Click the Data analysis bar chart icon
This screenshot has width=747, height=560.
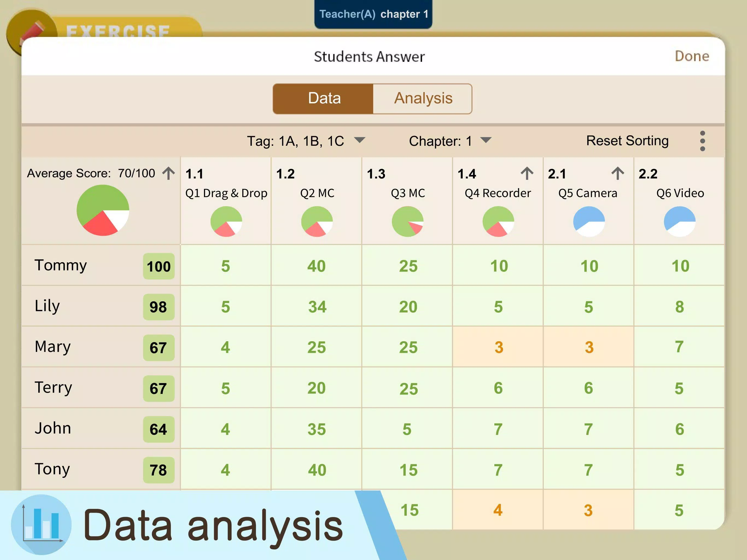(x=41, y=524)
